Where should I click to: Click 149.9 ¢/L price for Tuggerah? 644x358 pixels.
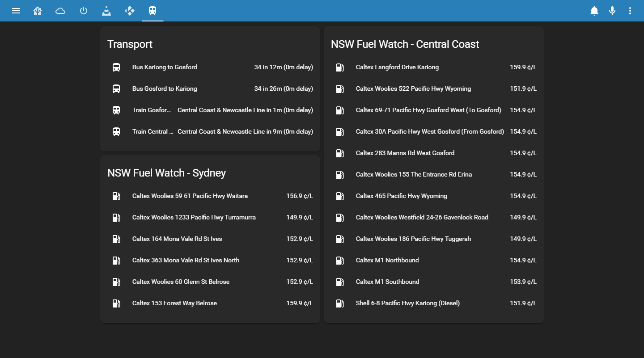click(523, 239)
